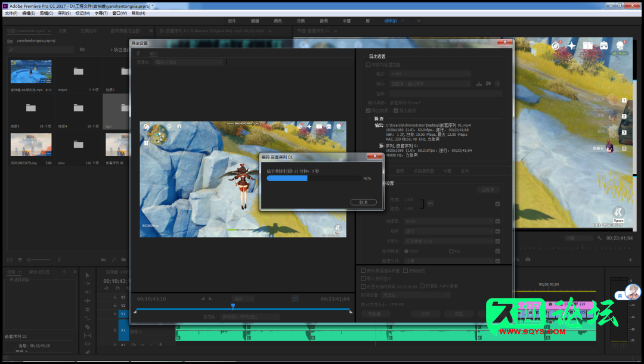
Task: Select the PAL radio button
Action: pyautogui.click(x=452, y=251)
